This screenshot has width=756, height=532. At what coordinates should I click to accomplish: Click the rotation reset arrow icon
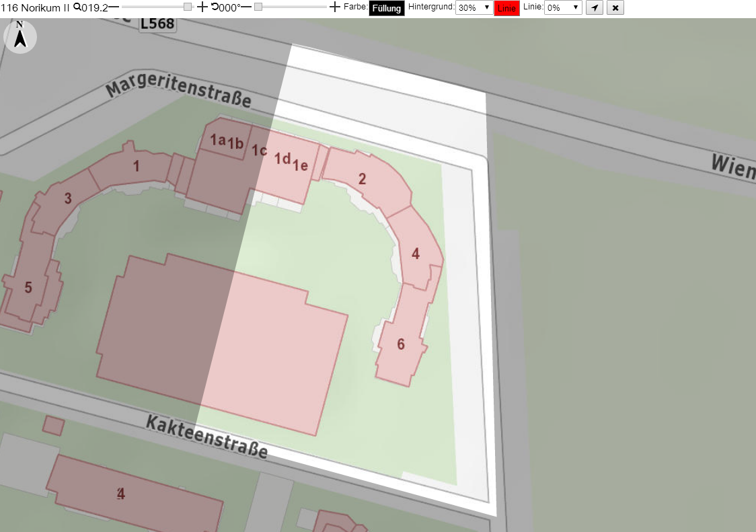tap(215, 7)
